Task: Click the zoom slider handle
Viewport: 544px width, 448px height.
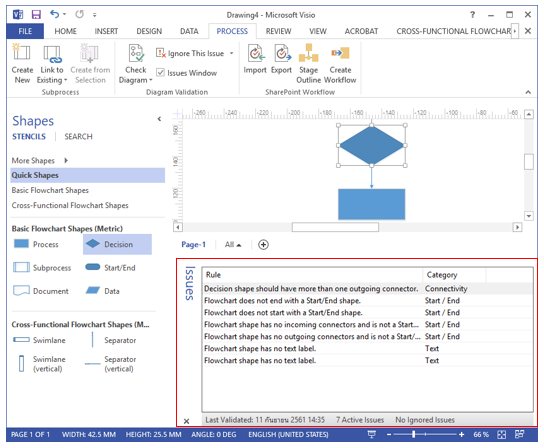Action: (413, 434)
